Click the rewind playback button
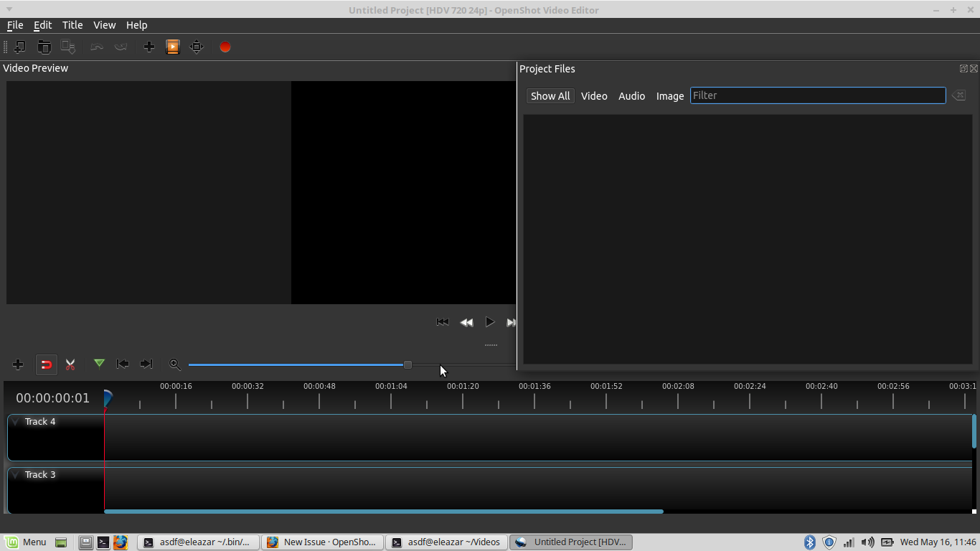The height and width of the screenshot is (551, 980). click(466, 322)
